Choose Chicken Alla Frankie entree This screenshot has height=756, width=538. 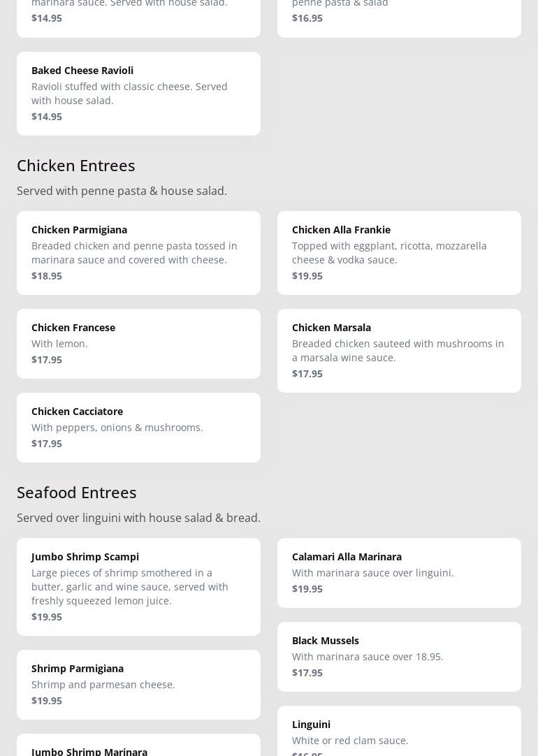[399, 252]
